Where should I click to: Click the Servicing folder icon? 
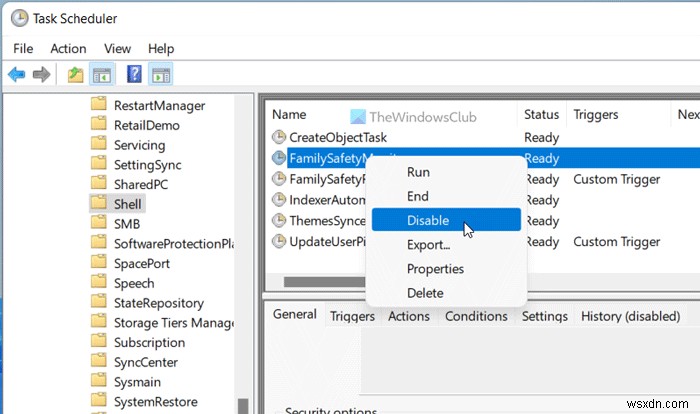pyautogui.click(x=99, y=143)
